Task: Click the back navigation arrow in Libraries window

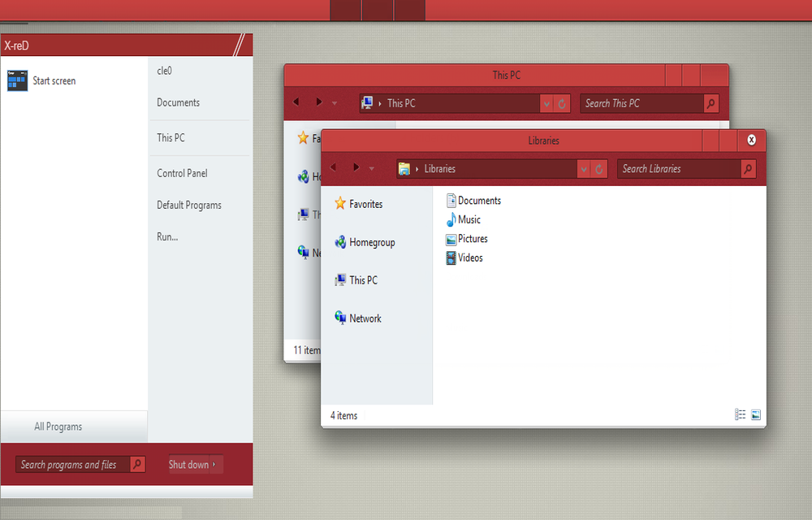Action: click(x=334, y=167)
